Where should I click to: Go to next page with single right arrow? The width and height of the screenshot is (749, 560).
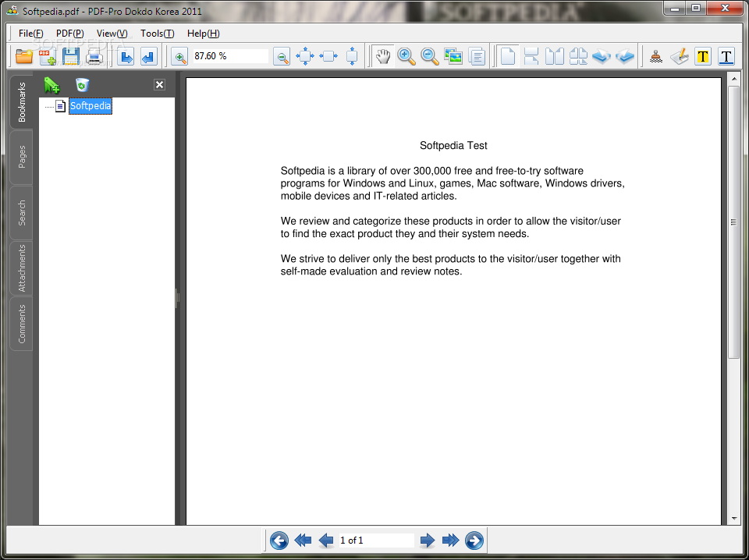(428, 541)
